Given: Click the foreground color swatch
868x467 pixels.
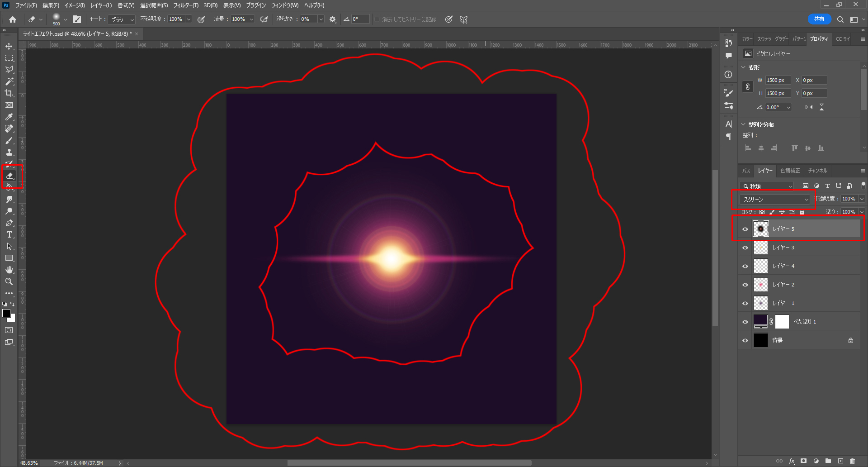Looking at the screenshot, I should point(6,313).
